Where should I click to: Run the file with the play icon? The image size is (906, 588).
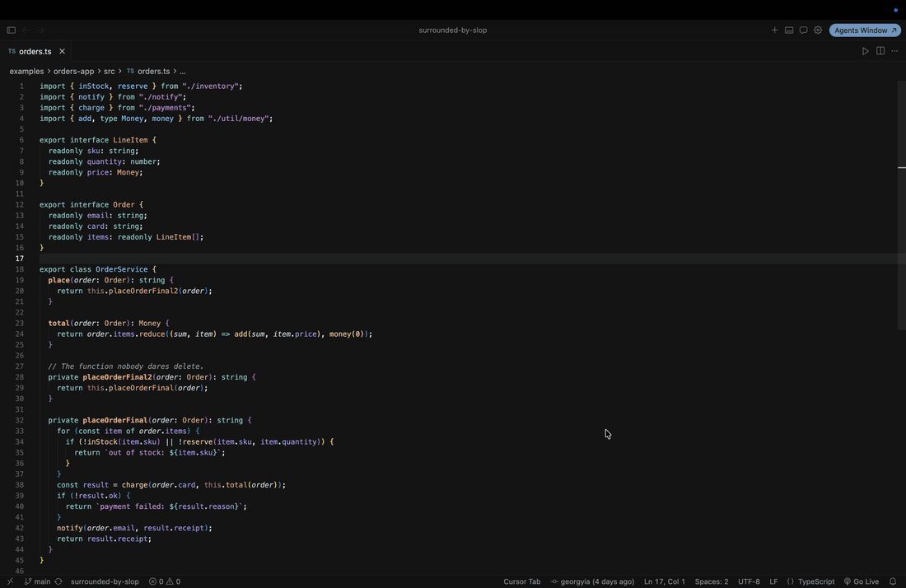[x=865, y=51]
